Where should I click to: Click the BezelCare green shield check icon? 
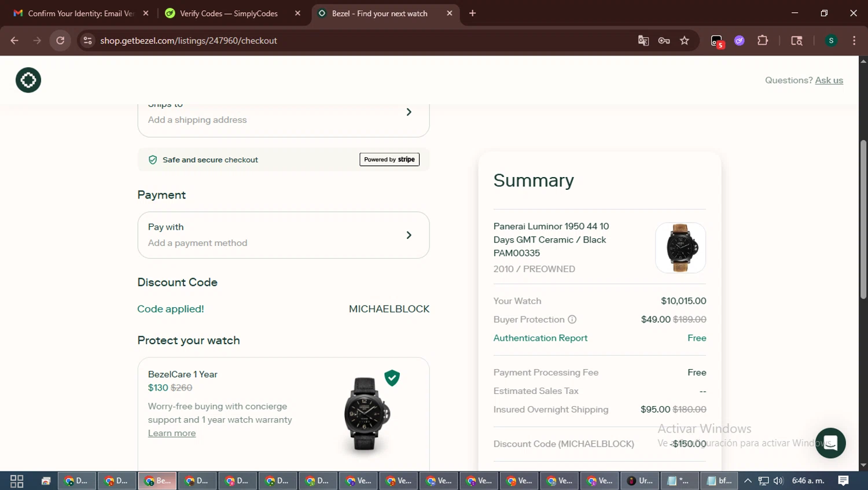392,378
